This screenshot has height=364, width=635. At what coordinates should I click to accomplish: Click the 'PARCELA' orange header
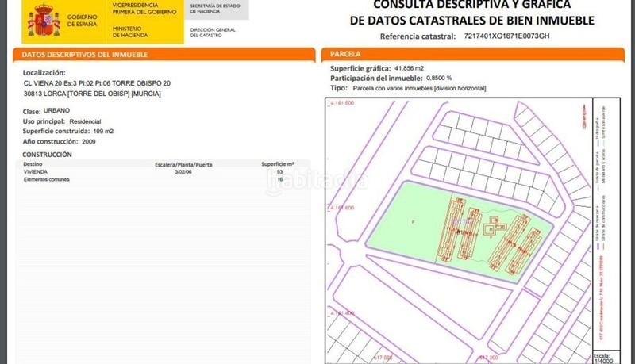coord(472,54)
